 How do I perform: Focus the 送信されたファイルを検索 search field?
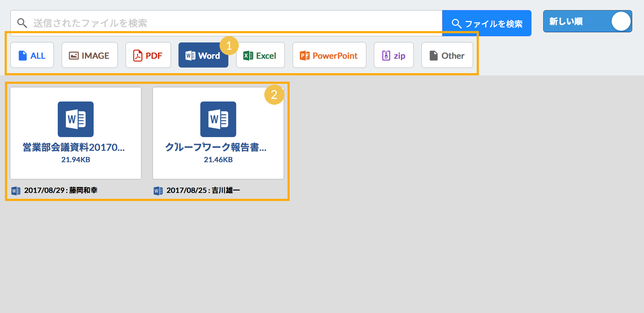tap(228, 23)
